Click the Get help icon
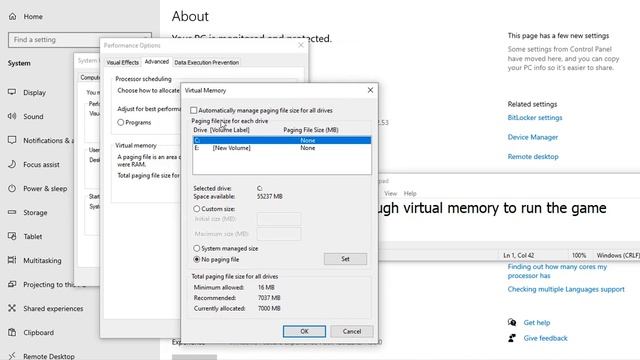Image resolution: width=640 pixels, height=360 pixels. point(512,322)
